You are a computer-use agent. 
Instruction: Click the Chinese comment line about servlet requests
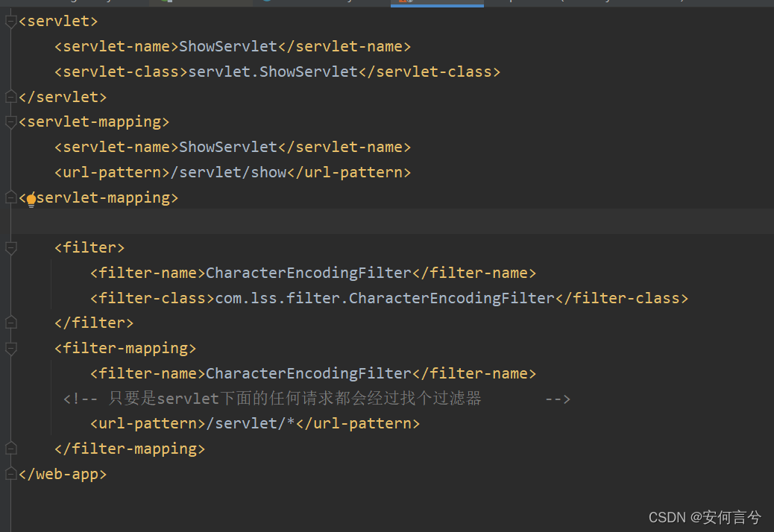[x=316, y=399]
